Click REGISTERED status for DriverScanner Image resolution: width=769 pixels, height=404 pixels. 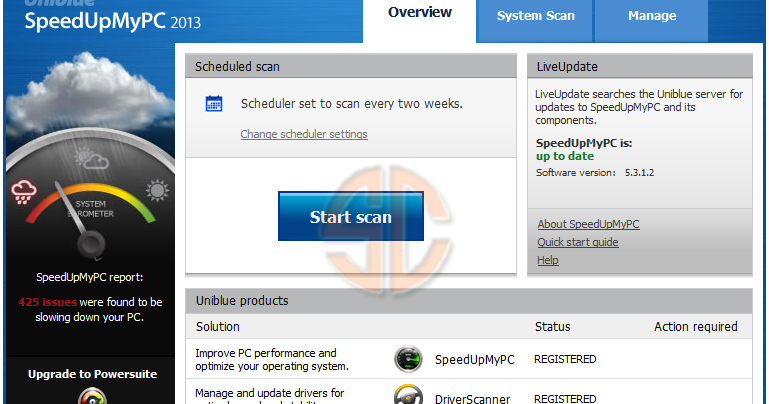(565, 399)
